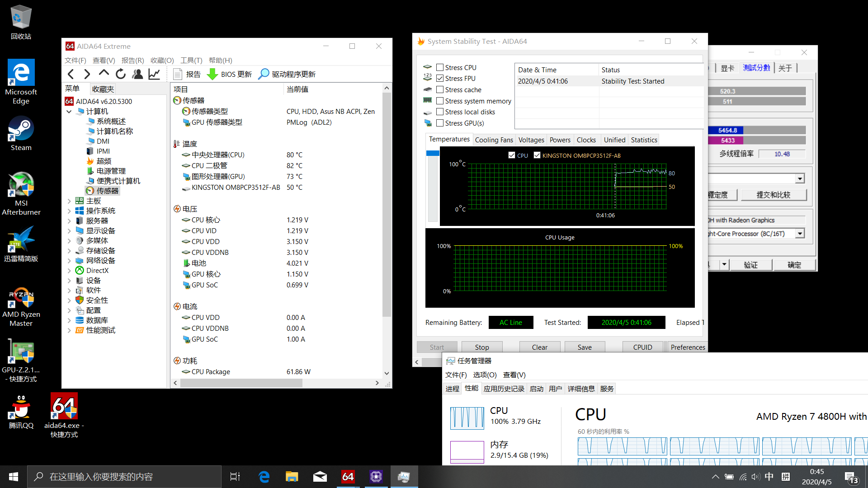
Task: Open 文件(F) menu in AIDA64 Extreme
Action: [x=75, y=60]
